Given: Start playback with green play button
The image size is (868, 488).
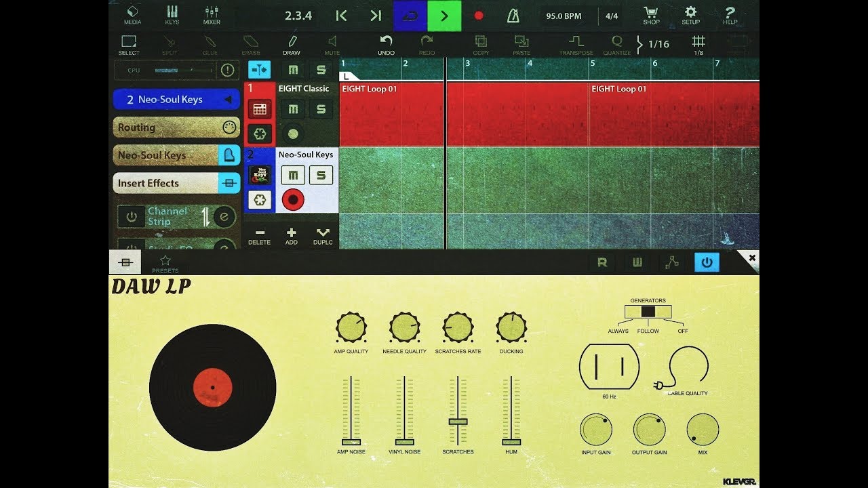Looking at the screenshot, I should 444,16.
